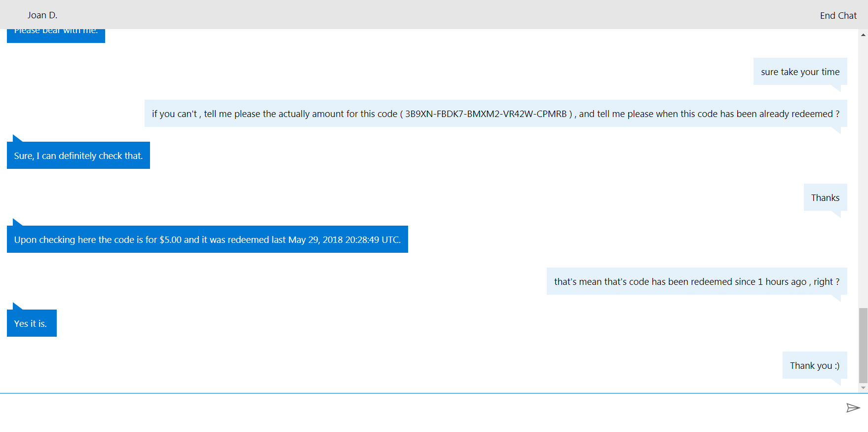Click the redemption code 3B9XN-FBDK7-BMXM2-VR42W-CPMRB text
The image size is (868, 432).
[x=486, y=114]
